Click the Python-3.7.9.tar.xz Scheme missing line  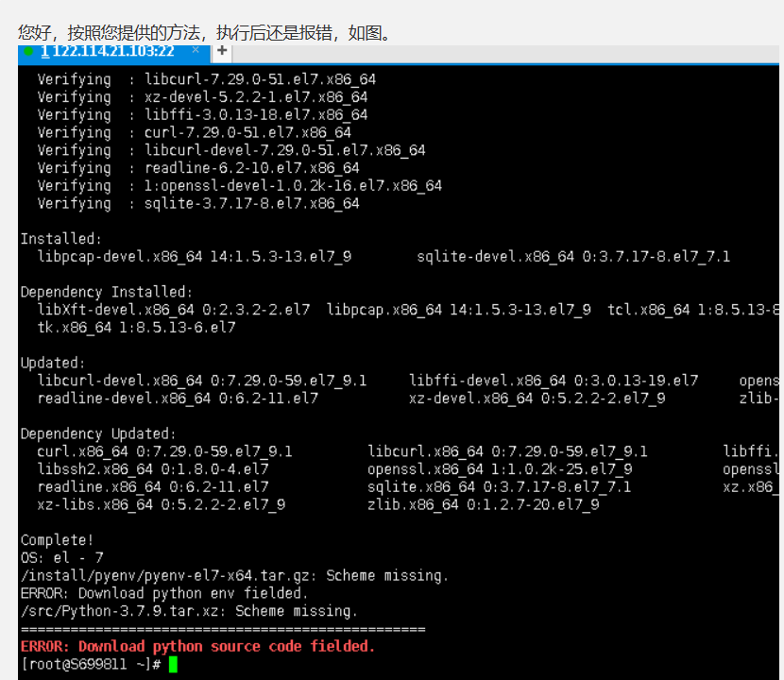pos(189,611)
